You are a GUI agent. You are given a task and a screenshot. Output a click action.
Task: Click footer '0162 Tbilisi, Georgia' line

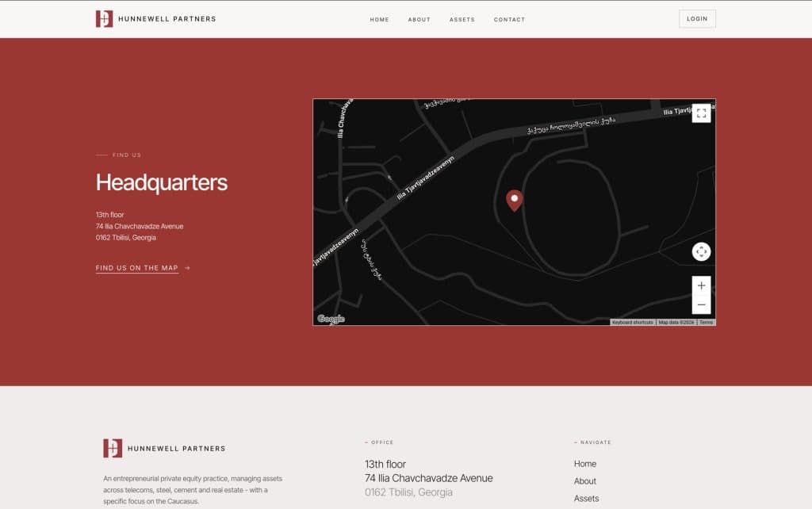[x=408, y=492]
